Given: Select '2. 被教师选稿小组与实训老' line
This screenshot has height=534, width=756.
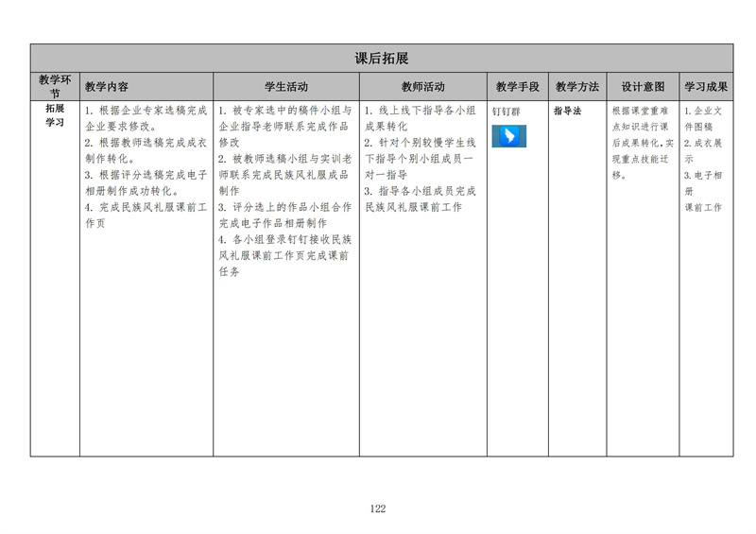Looking at the screenshot, I should (x=285, y=159).
